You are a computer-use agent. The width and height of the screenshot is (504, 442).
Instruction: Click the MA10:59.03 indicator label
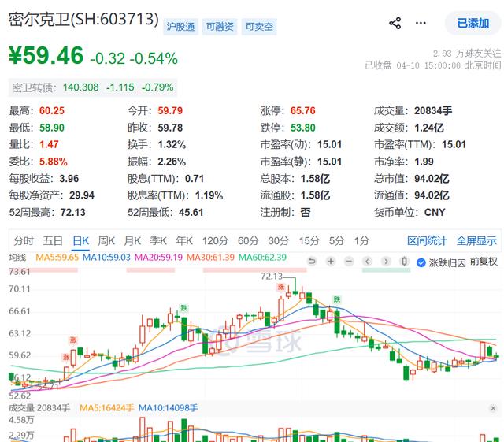[106, 258]
